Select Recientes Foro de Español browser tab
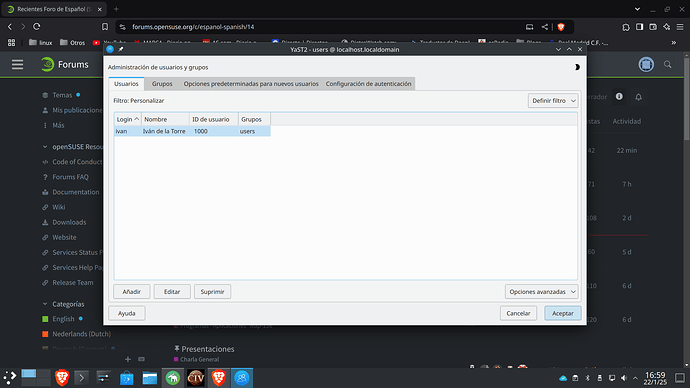This screenshot has width=690, height=388. pyautogui.click(x=54, y=9)
